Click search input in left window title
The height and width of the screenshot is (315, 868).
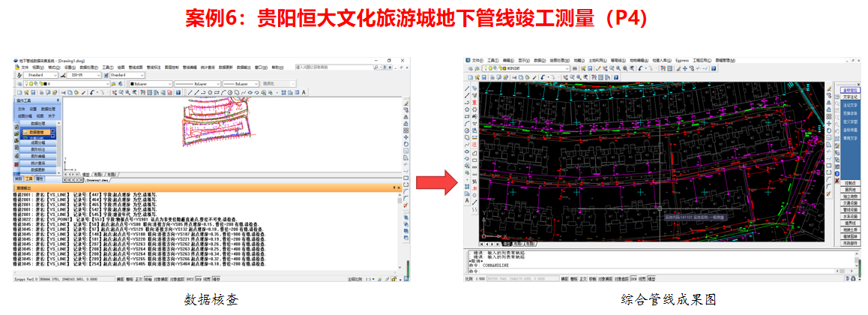(334, 67)
